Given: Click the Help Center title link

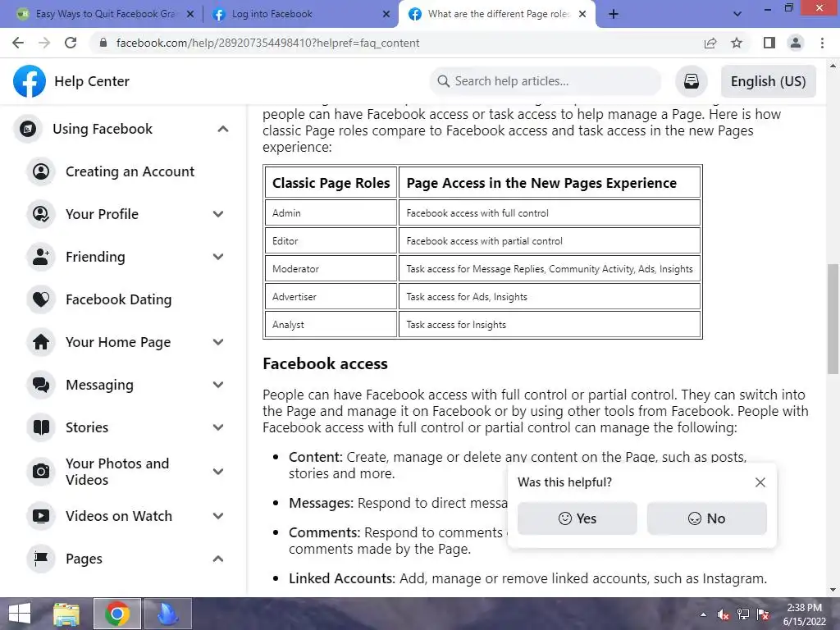Looking at the screenshot, I should tap(92, 81).
